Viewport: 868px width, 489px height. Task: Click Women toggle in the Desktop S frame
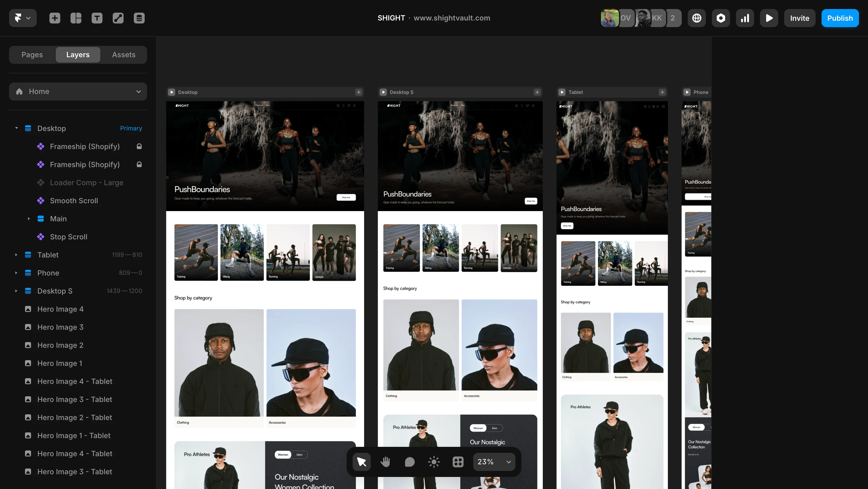(x=478, y=428)
